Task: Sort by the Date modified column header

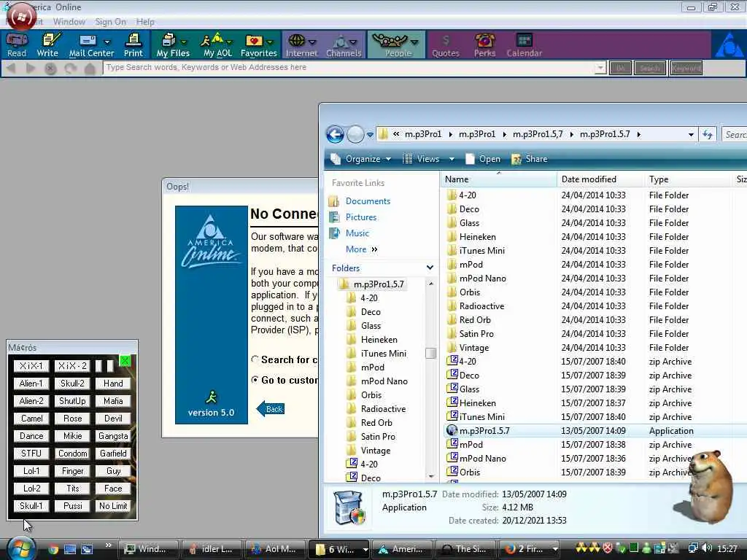Action: pos(600,179)
